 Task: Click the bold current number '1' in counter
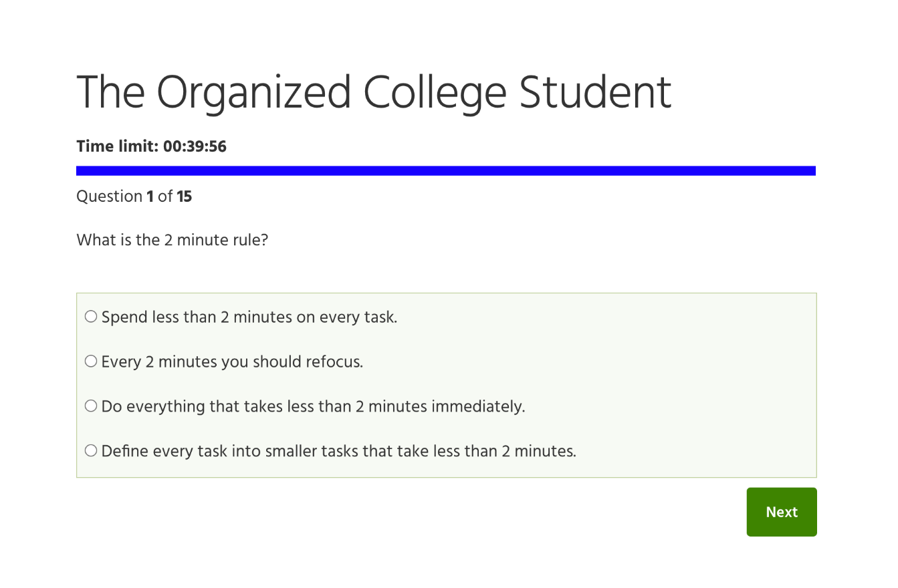click(150, 196)
